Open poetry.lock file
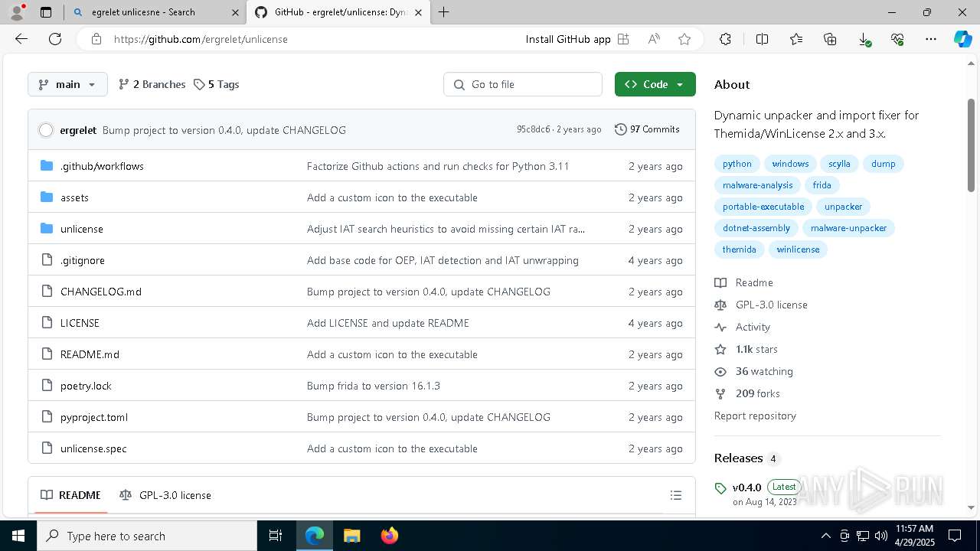Screen dimensions: 980x551 (x=86, y=386)
